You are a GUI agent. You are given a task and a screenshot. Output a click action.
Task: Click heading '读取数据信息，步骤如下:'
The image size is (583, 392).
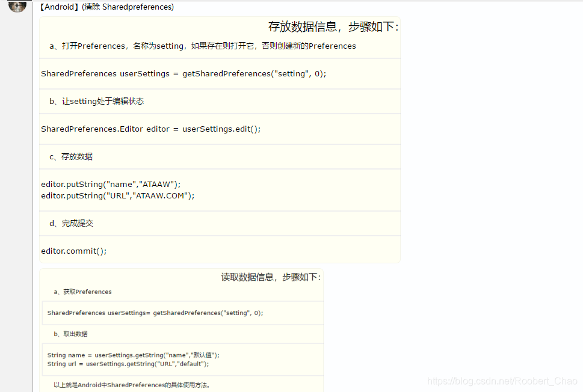(x=271, y=277)
